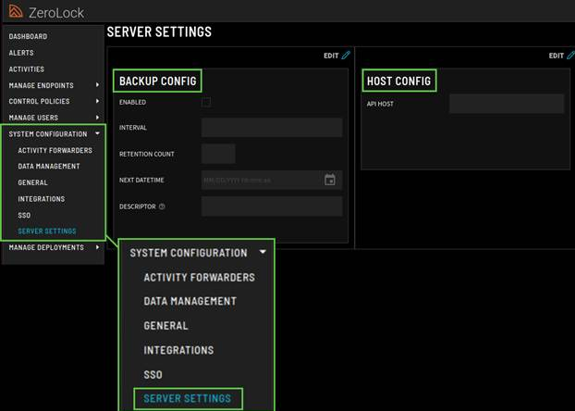Focus the API Host field

[507, 104]
